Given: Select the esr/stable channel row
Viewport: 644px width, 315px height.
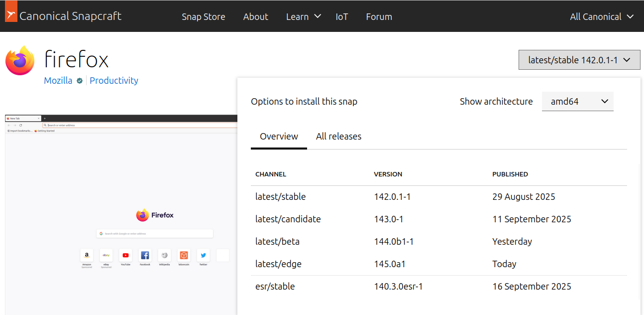Looking at the screenshot, I should point(275,287).
